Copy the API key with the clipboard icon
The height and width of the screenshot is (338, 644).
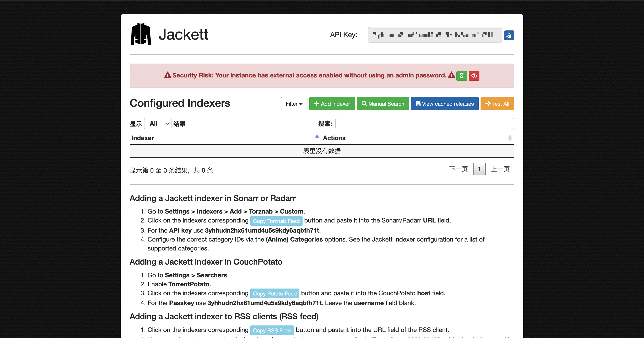[509, 35]
